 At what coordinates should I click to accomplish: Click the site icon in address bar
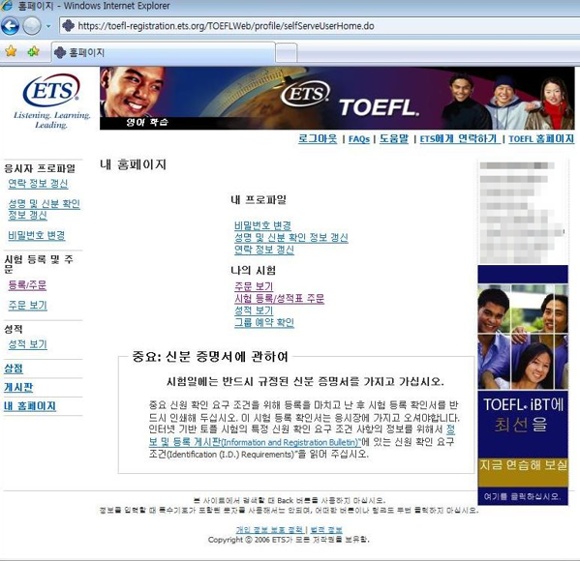pyautogui.click(x=68, y=26)
